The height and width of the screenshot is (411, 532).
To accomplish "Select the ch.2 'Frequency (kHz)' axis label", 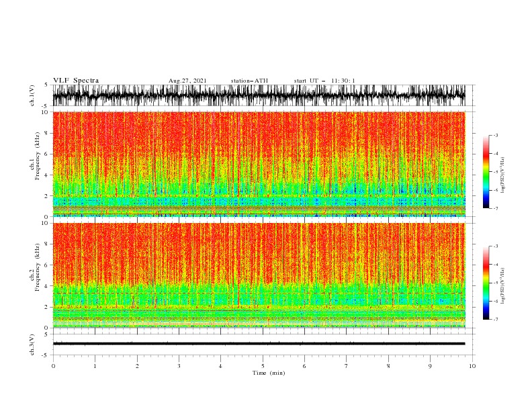I will 38,267.
